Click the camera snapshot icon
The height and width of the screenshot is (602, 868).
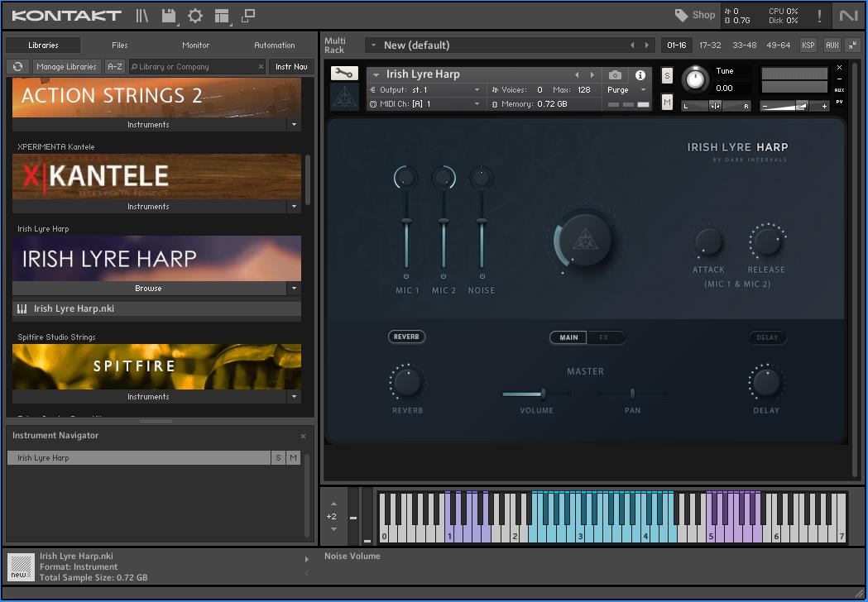click(x=615, y=75)
